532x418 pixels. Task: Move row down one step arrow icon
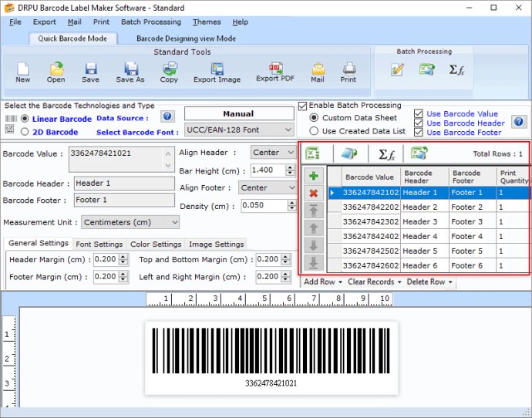[314, 245]
